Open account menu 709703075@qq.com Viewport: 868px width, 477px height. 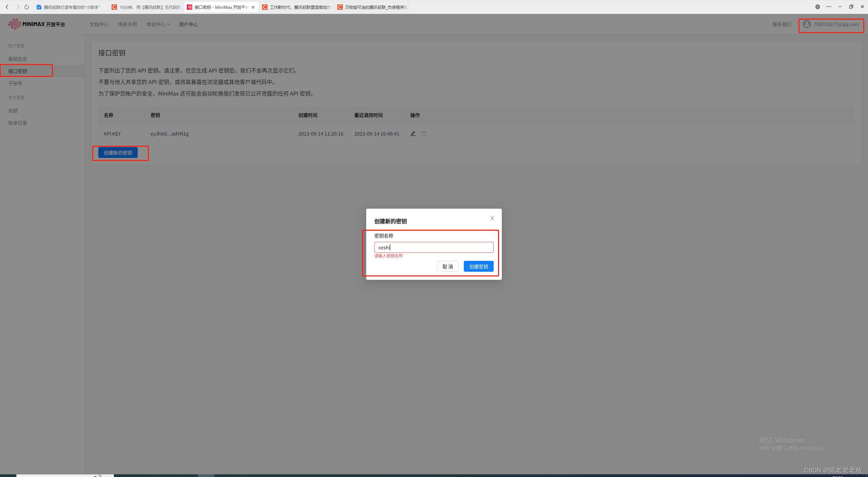point(831,24)
